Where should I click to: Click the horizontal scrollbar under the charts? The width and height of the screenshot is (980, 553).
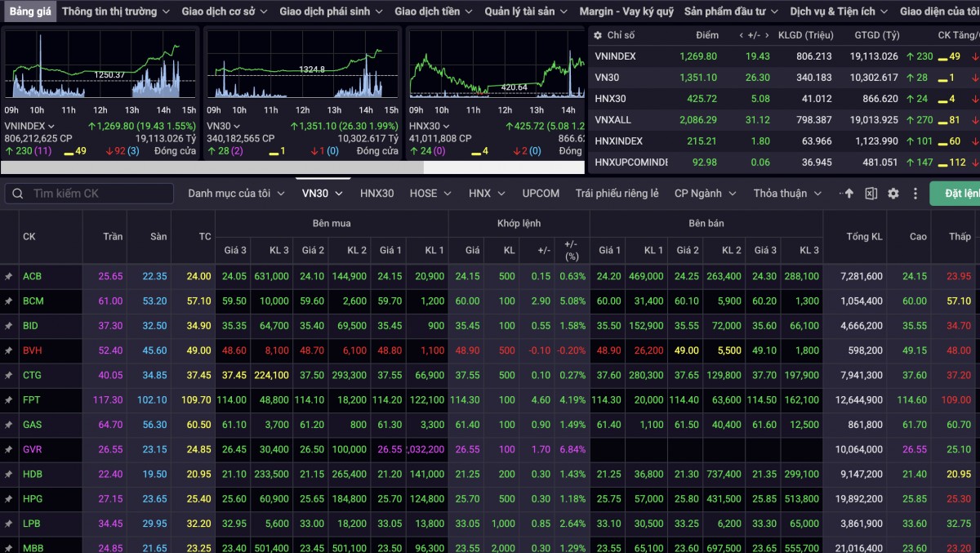click(x=212, y=167)
